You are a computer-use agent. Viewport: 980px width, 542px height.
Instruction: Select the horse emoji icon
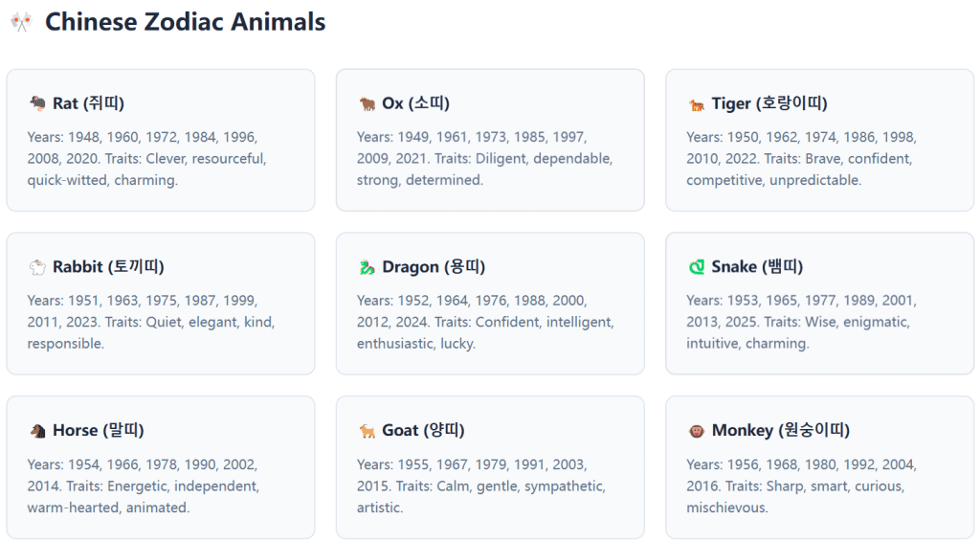pyautogui.click(x=37, y=431)
